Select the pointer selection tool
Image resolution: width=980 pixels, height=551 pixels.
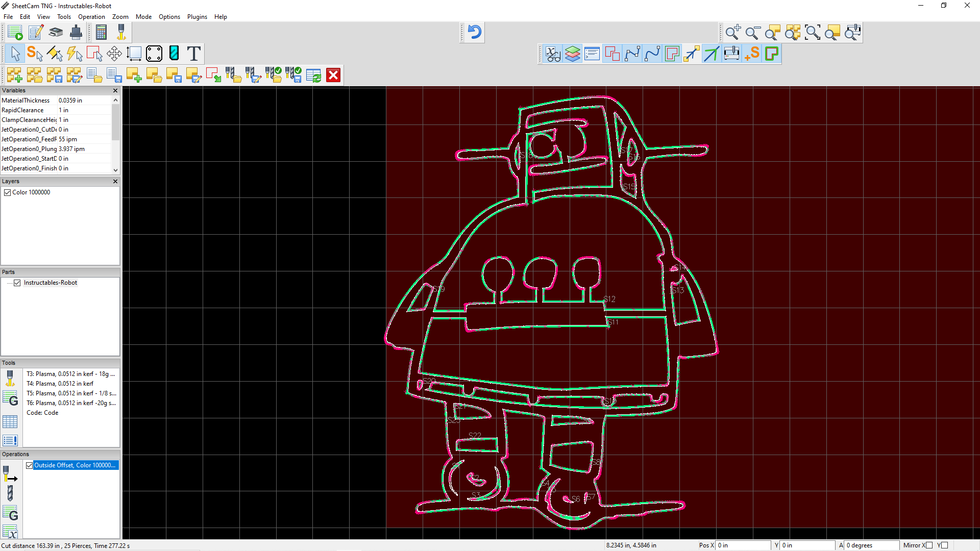point(15,54)
